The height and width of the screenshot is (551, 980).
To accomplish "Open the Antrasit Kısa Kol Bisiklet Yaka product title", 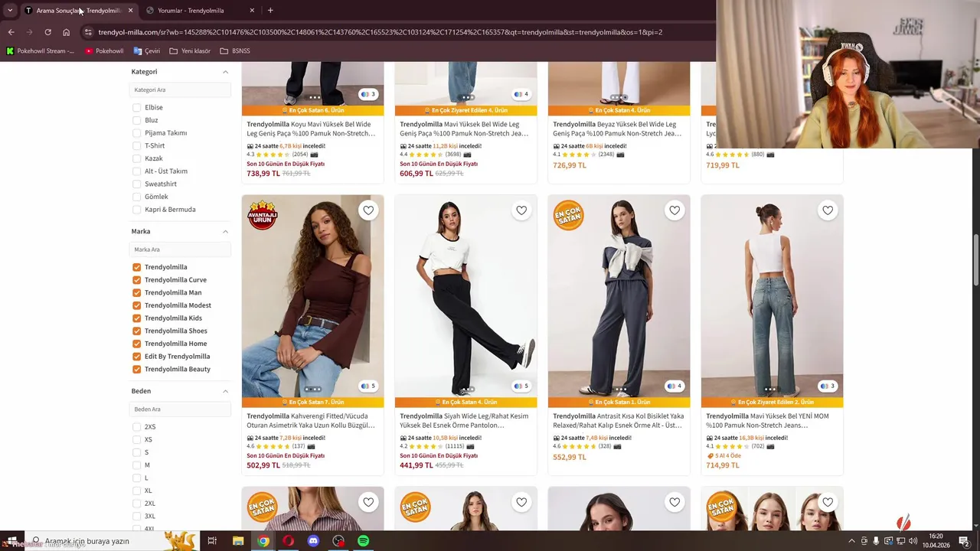I will (x=619, y=421).
